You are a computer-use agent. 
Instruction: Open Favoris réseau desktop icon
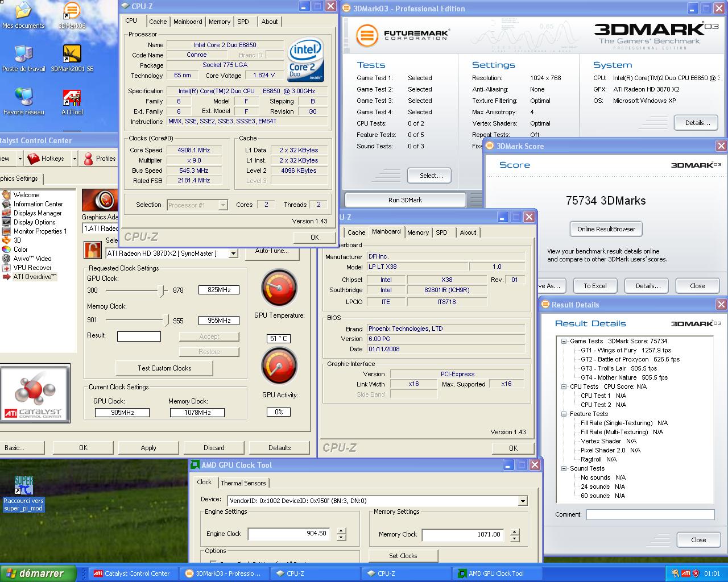pyautogui.click(x=23, y=102)
